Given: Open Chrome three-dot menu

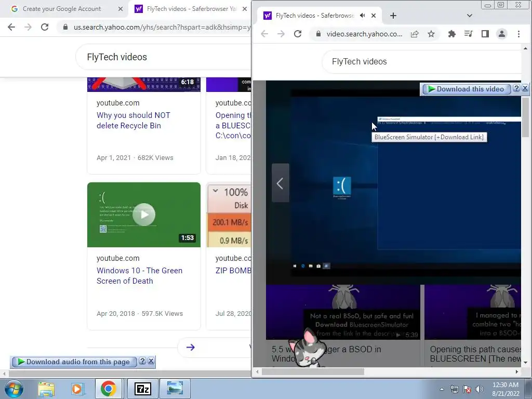Looking at the screenshot, I should (x=518, y=34).
